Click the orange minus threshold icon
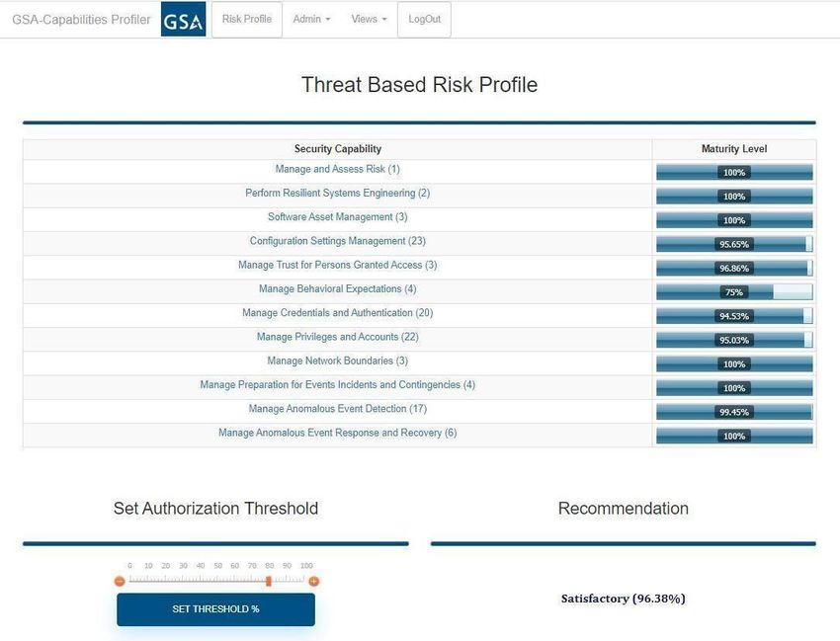This screenshot has width=840, height=641. (120, 581)
